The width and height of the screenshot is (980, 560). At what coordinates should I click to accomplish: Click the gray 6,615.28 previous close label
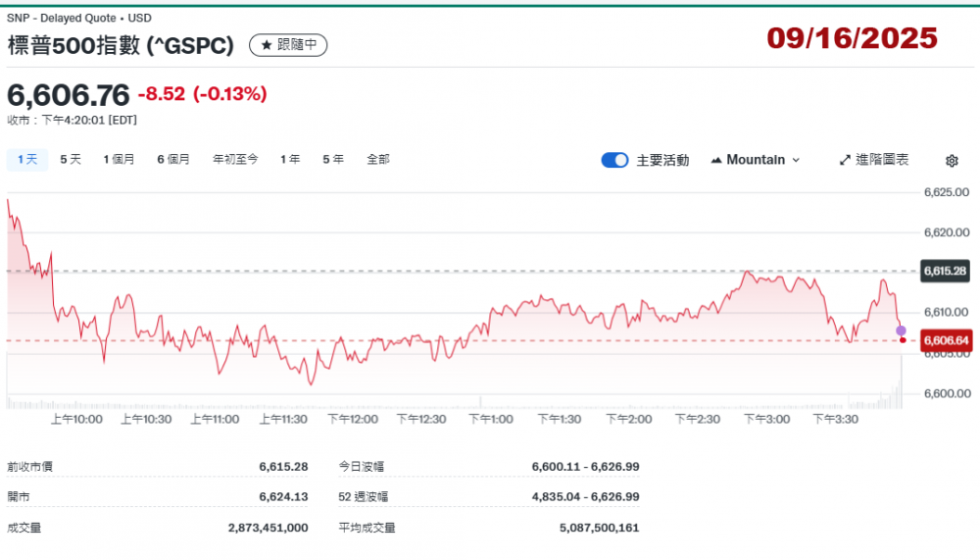(x=946, y=271)
